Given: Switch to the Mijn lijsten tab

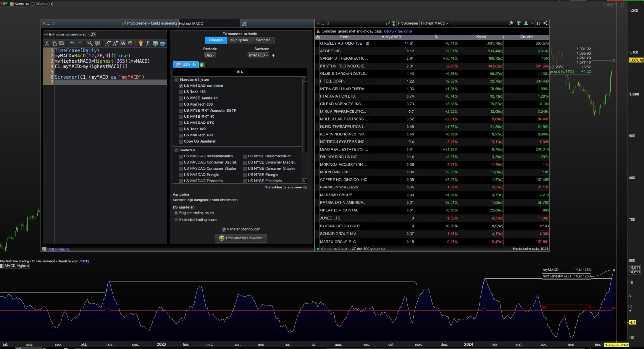Looking at the screenshot, I should (x=239, y=40).
